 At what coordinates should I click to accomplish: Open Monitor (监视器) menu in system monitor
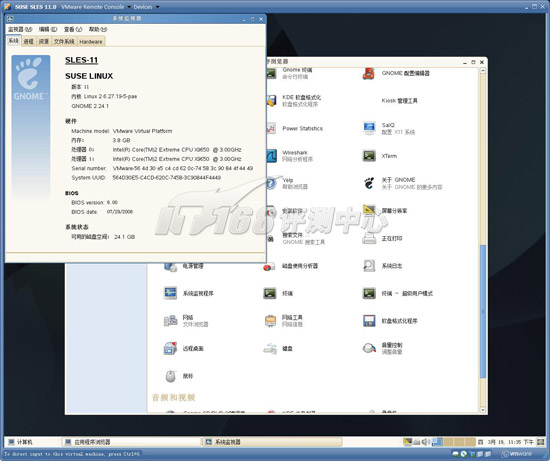[x=20, y=29]
